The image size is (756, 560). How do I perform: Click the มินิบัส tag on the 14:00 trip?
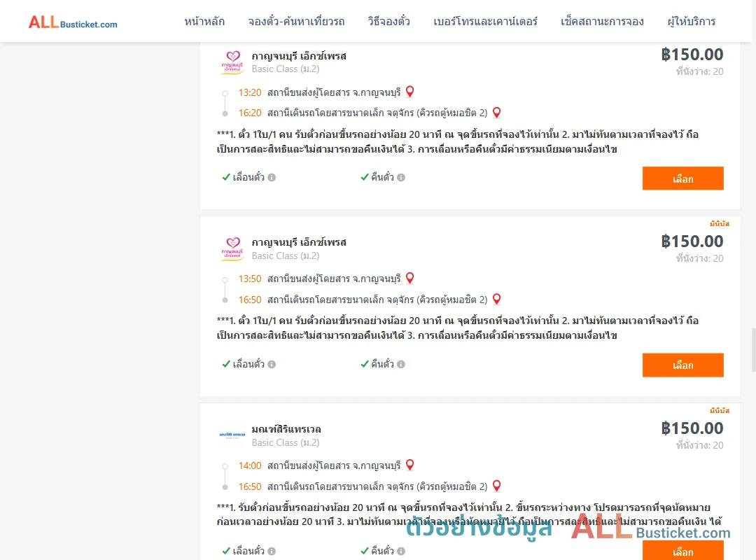pos(720,410)
